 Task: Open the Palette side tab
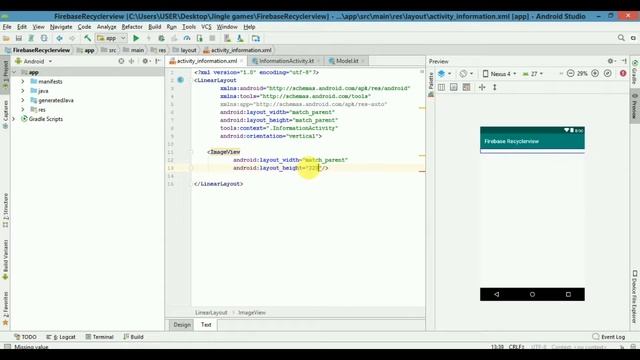pyautogui.click(x=431, y=84)
